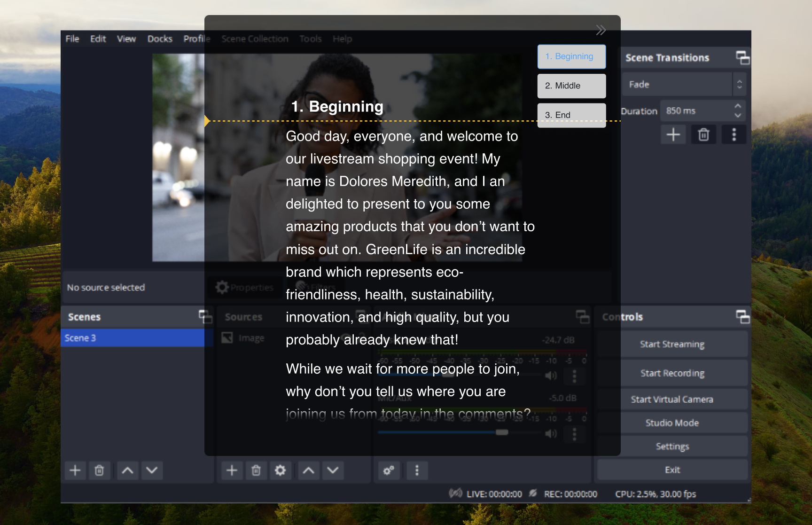Add a new scene transition
The width and height of the screenshot is (812, 525).
[673, 135]
